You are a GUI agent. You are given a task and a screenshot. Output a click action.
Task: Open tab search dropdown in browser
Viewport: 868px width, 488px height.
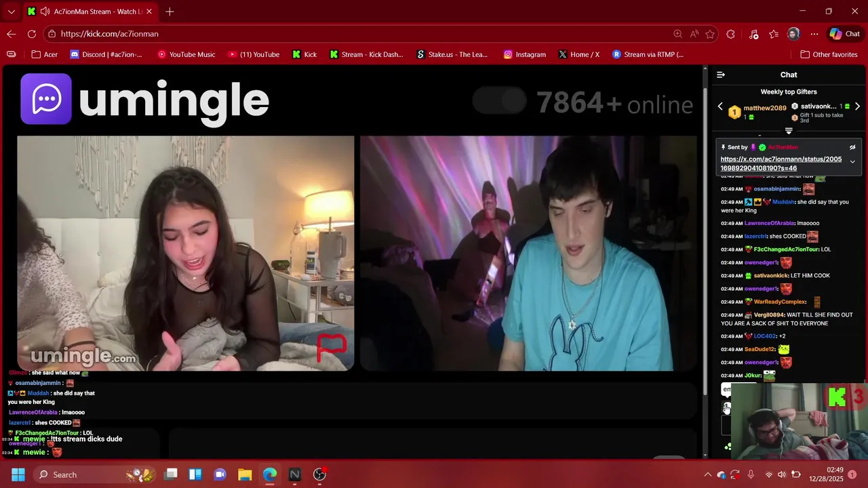coord(11,12)
